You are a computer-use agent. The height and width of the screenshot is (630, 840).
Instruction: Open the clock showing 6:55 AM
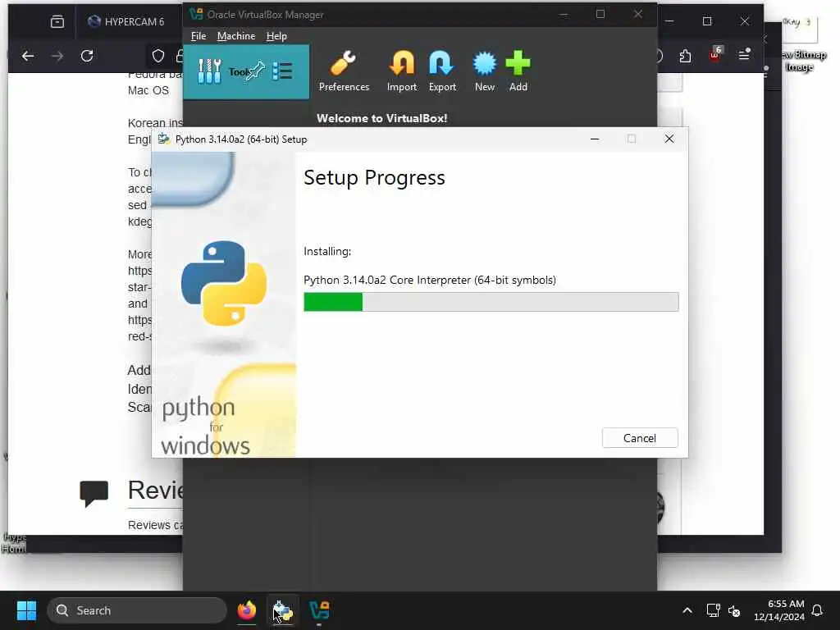[x=779, y=610]
